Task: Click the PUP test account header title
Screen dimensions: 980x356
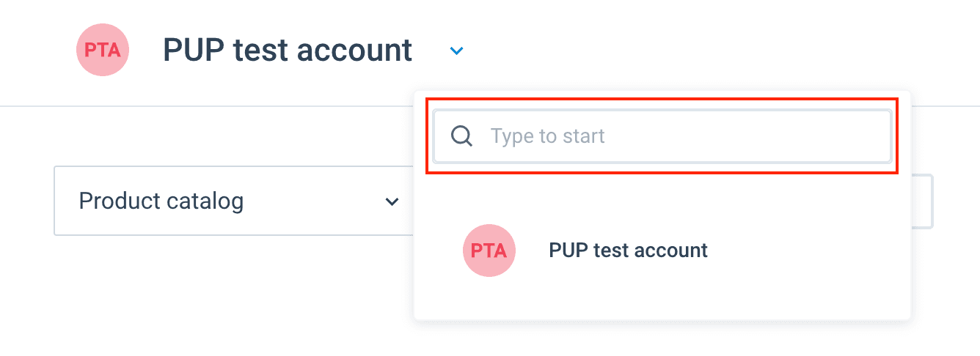Action: point(287,51)
